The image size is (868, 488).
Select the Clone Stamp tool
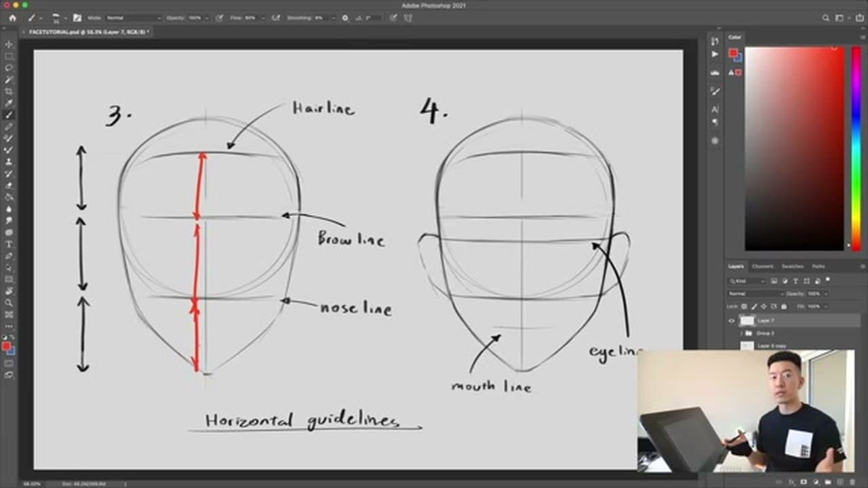coord(9,162)
